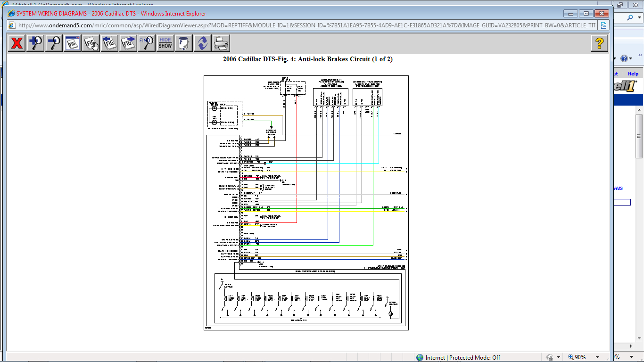Zoom in with the plus magnifier tool
Viewport: 644px width, 362px height.
(x=35, y=43)
